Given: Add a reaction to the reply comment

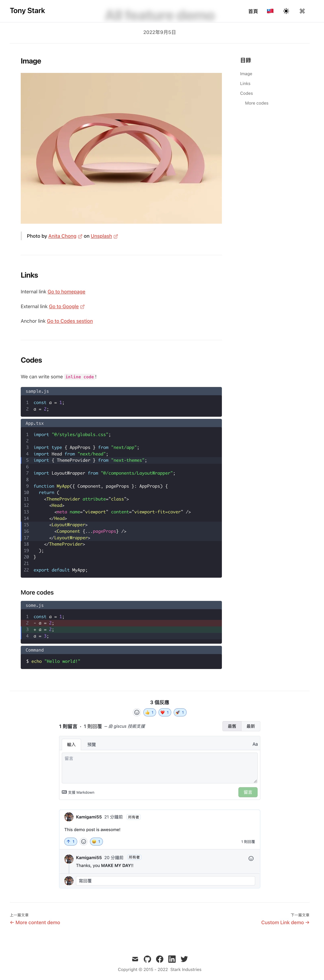Looking at the screenshot, I should coord(251,859).
